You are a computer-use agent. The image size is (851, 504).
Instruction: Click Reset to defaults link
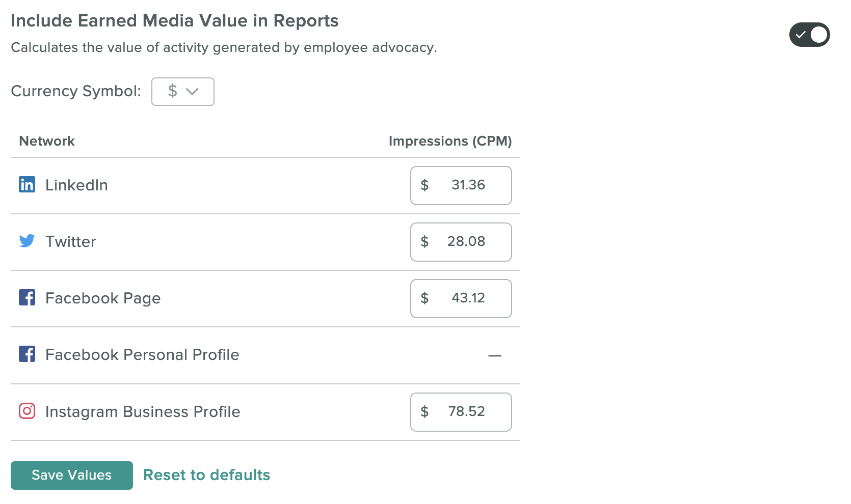(x=207, y=475)
